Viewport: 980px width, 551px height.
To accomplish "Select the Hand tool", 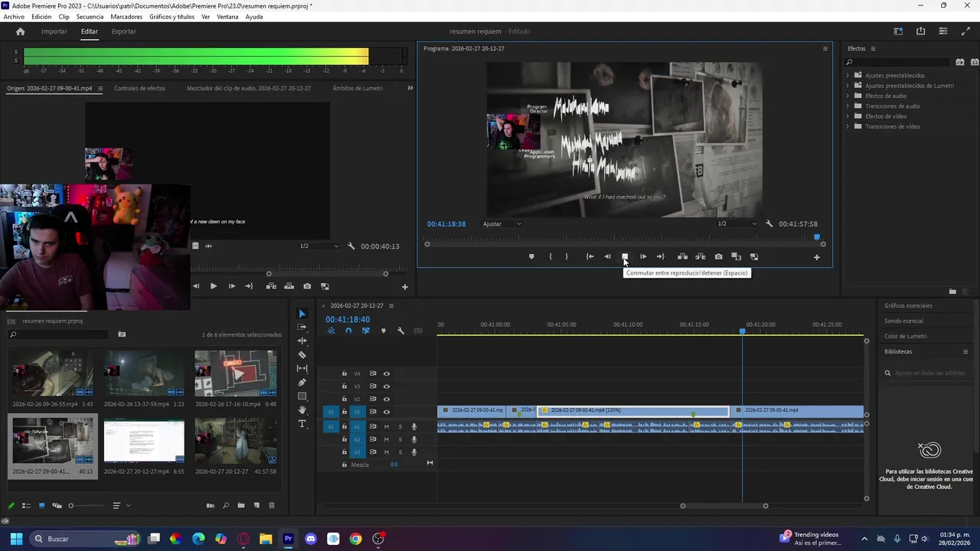I will [x=302, y=410].
